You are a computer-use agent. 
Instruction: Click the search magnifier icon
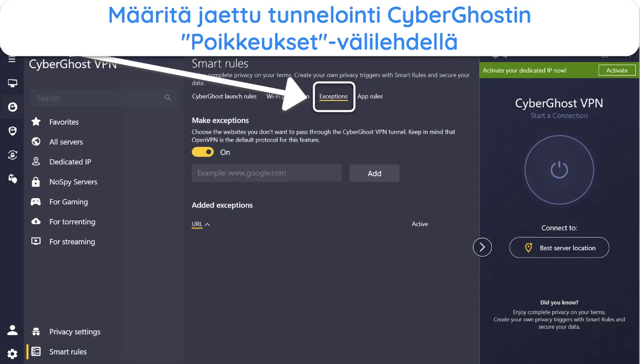pyautogui.click(x=167, y=98)
